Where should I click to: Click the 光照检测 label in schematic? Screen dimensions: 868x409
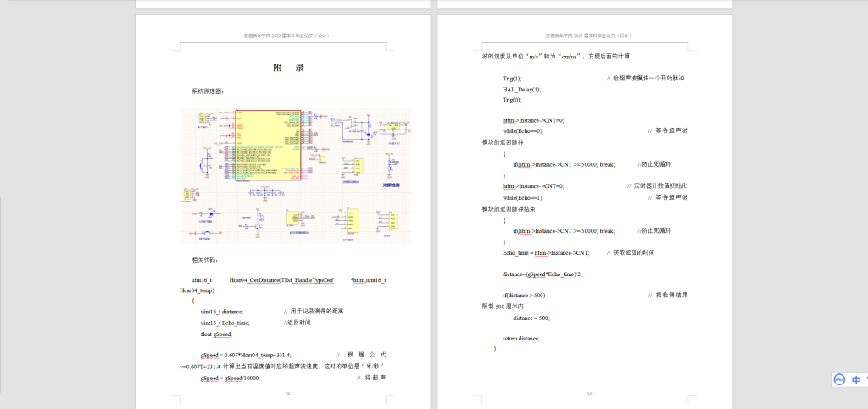[x=392, y=184]
